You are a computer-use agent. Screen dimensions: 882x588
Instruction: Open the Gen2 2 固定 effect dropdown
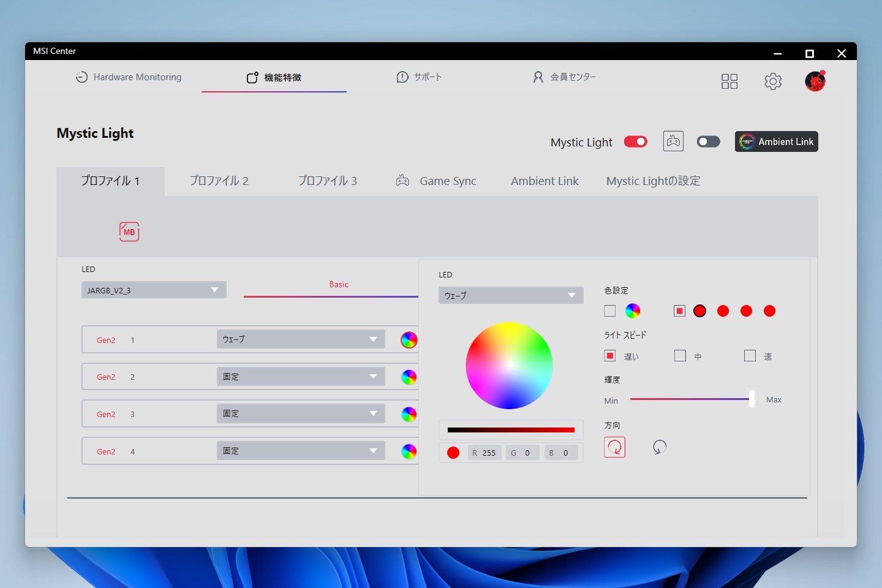301,377
